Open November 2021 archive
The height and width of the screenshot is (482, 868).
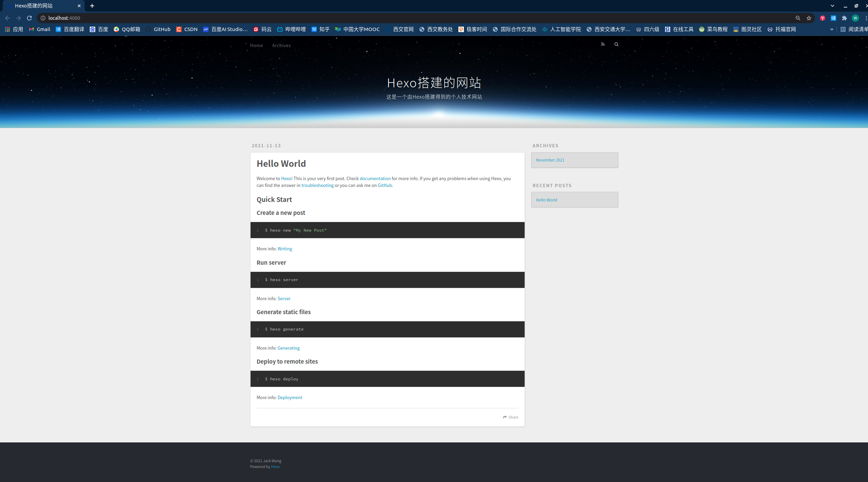point(550,160)
